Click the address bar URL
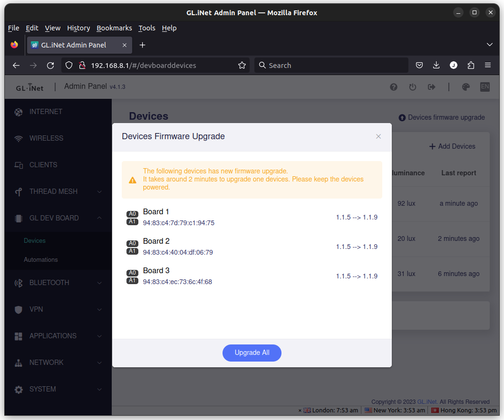504x420 pixels. [144, 66]
